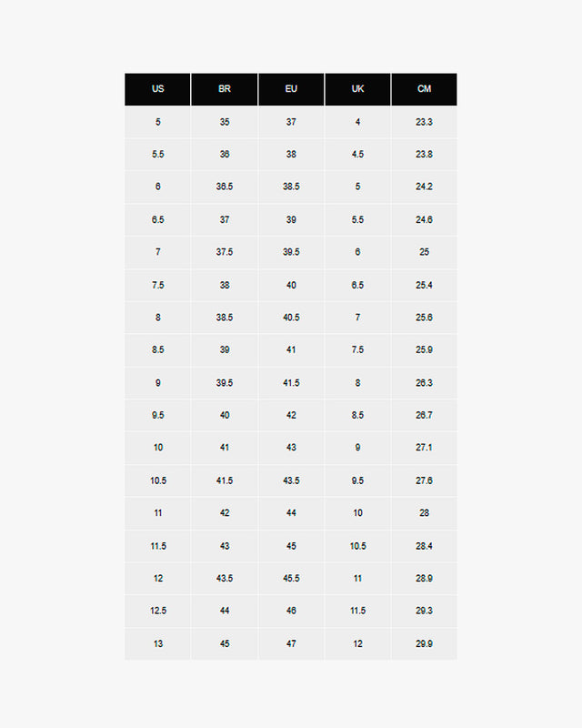Select the EU size 45.5 cell
This screenshot has width=582, height=728.
pos(291,579)
